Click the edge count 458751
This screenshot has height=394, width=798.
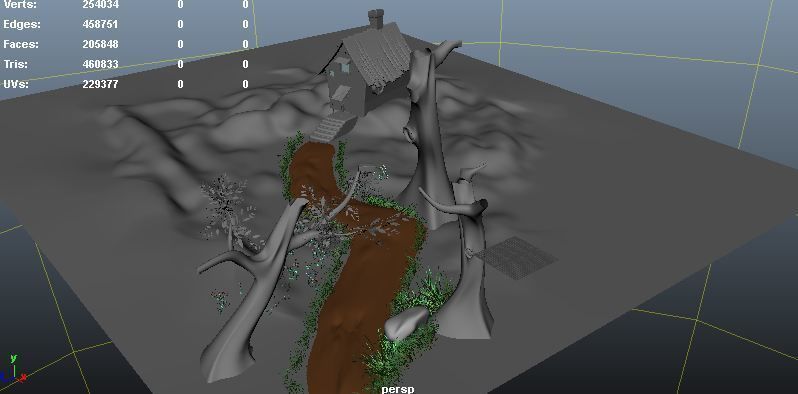100,24
